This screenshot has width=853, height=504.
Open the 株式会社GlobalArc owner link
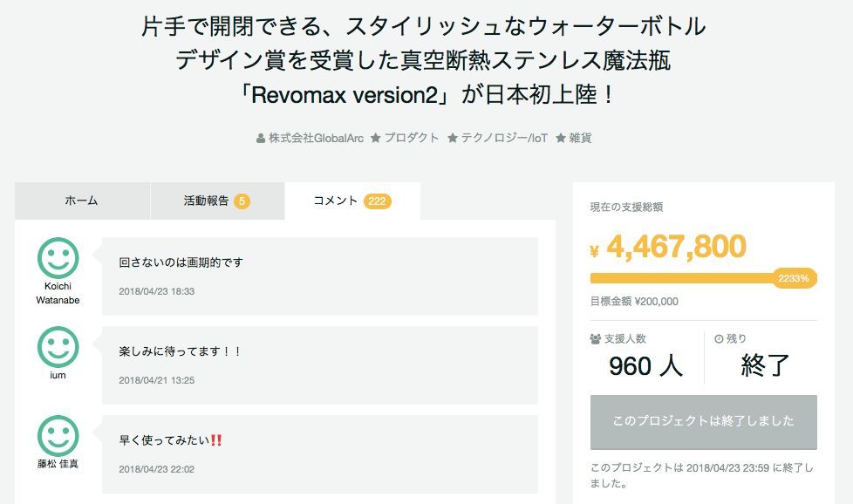[x=316, y=138]
